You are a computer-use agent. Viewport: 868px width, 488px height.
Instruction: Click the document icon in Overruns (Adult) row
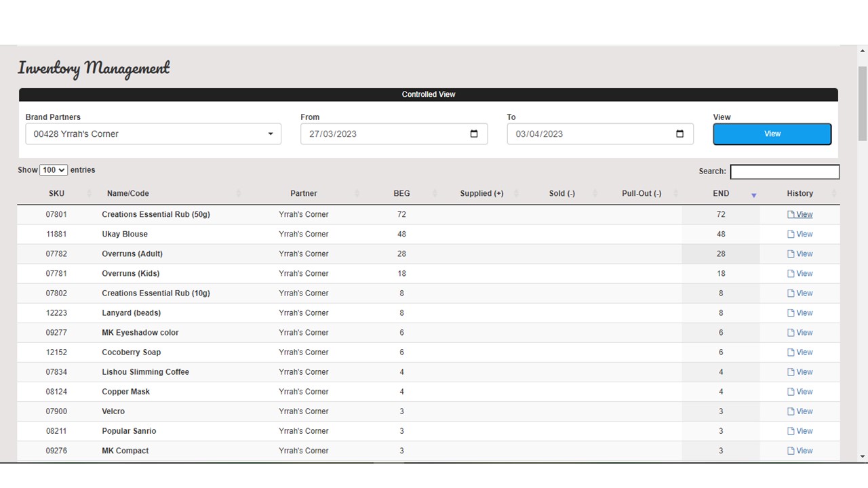click(791, 254)
